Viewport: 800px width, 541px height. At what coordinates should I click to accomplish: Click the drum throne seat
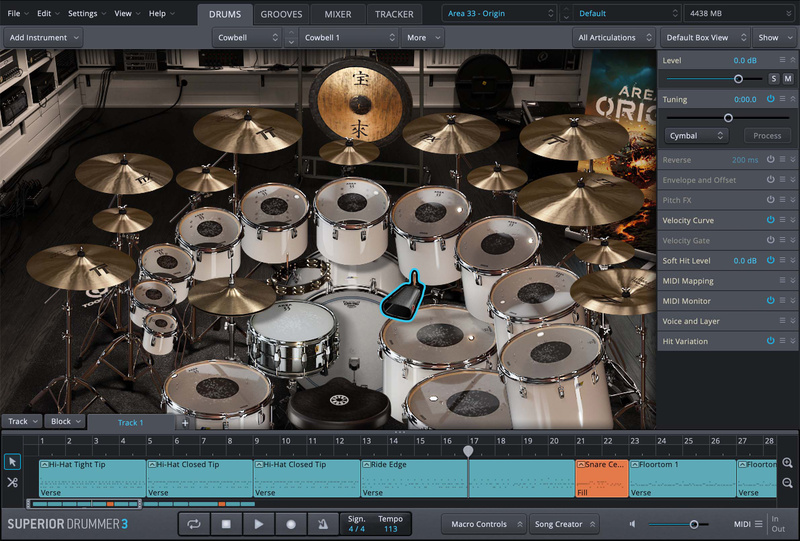(x=339, y=402)
